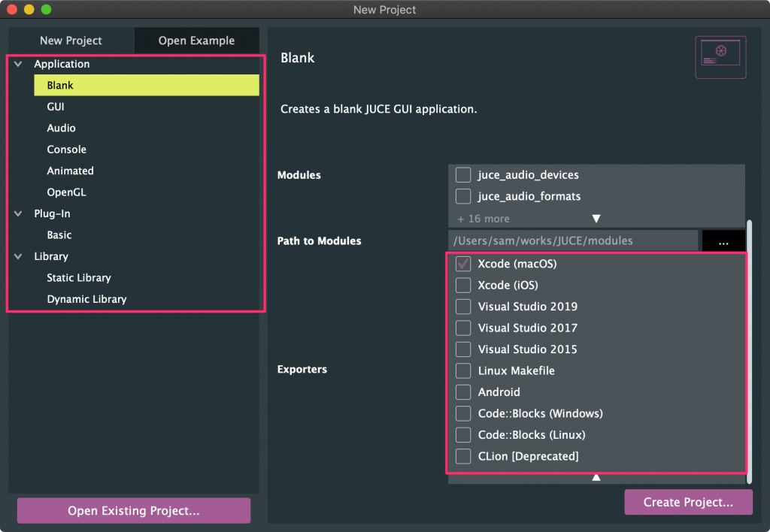Enable the Linux Makefile exporter checkbox

(x=463, y=370)
